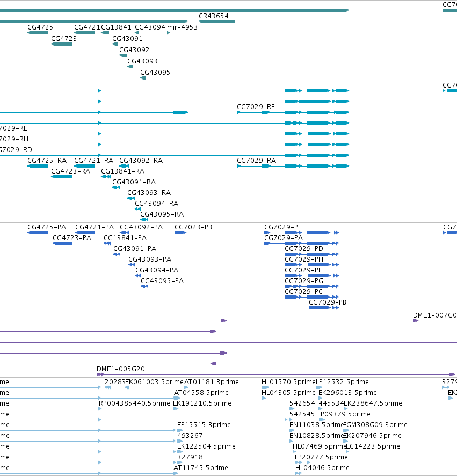
Task: Click the HL04305.5prime EST label
Action: tap(288, 393)
